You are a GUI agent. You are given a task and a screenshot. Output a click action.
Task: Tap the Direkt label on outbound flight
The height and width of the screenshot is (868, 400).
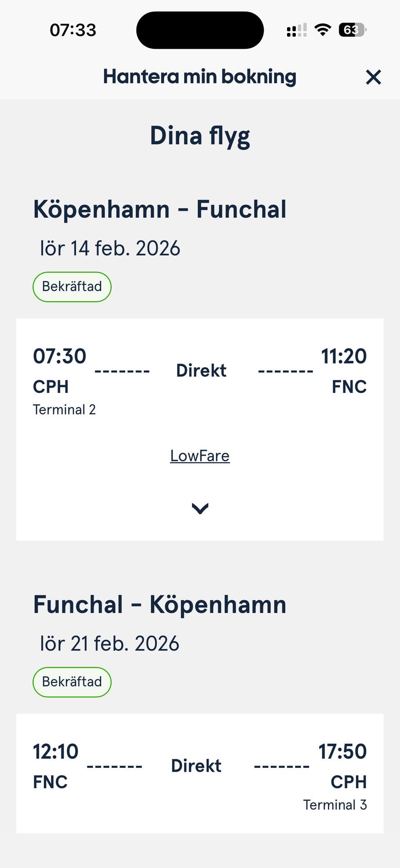[201, 370]
